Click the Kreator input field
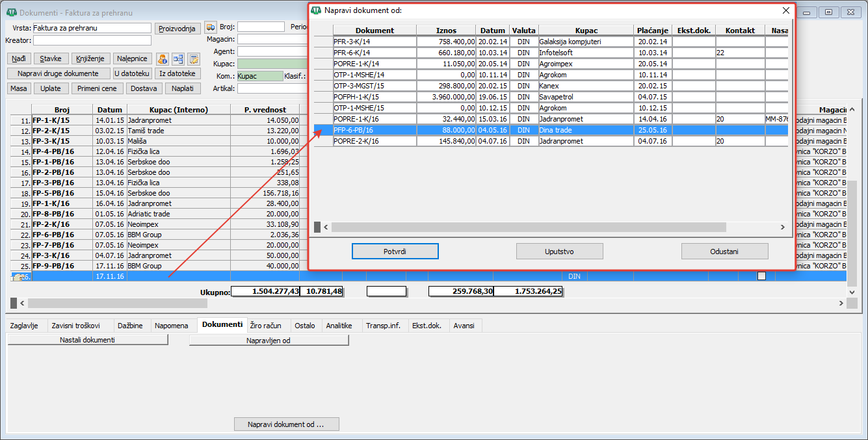The width and height of the screenshot is (868, 440). tap(92, 40)
